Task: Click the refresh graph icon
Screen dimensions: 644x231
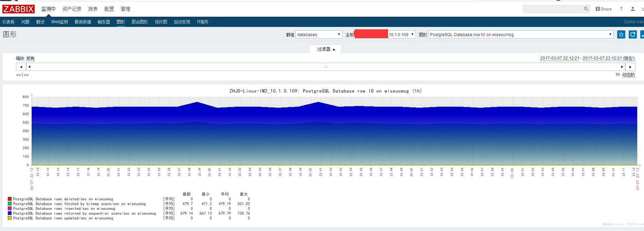Action: click(633, 34)
